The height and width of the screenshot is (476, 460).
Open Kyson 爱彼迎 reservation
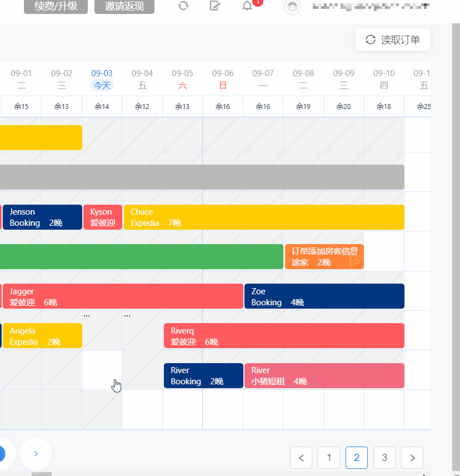click(103, 217)
